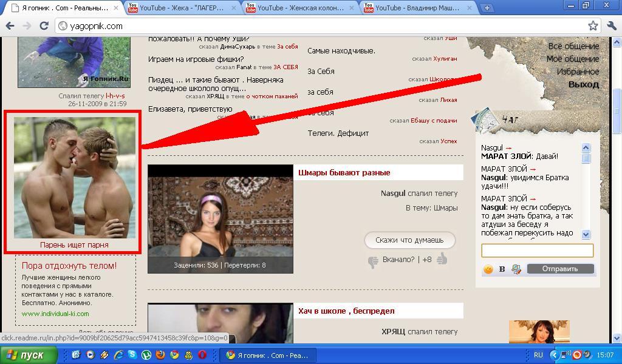Viewport: 622px width, 364px height.
Task: Open topic link В тему: Шмары
Action: coord(432,208)
